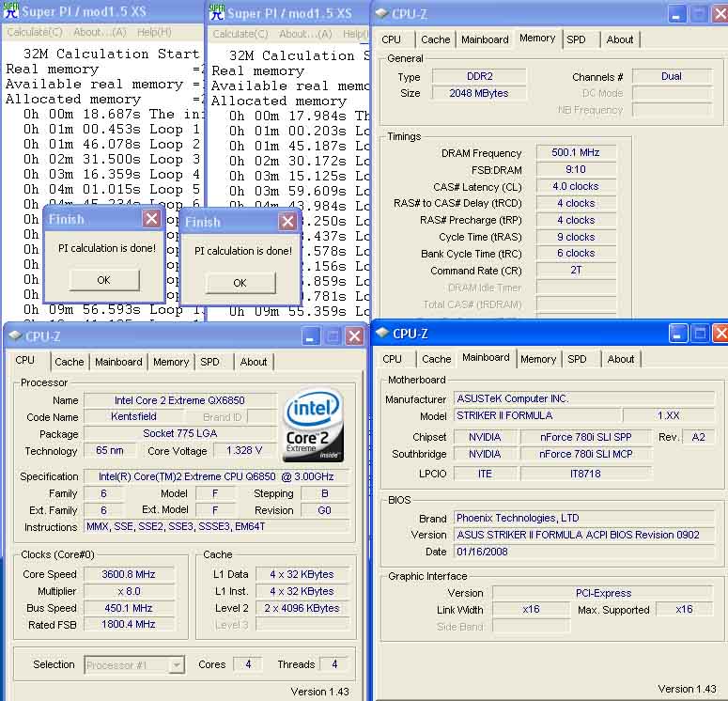Minimize the CPU-Z window showing Processor info
728x701 pixels.
[x=310, y=336]
